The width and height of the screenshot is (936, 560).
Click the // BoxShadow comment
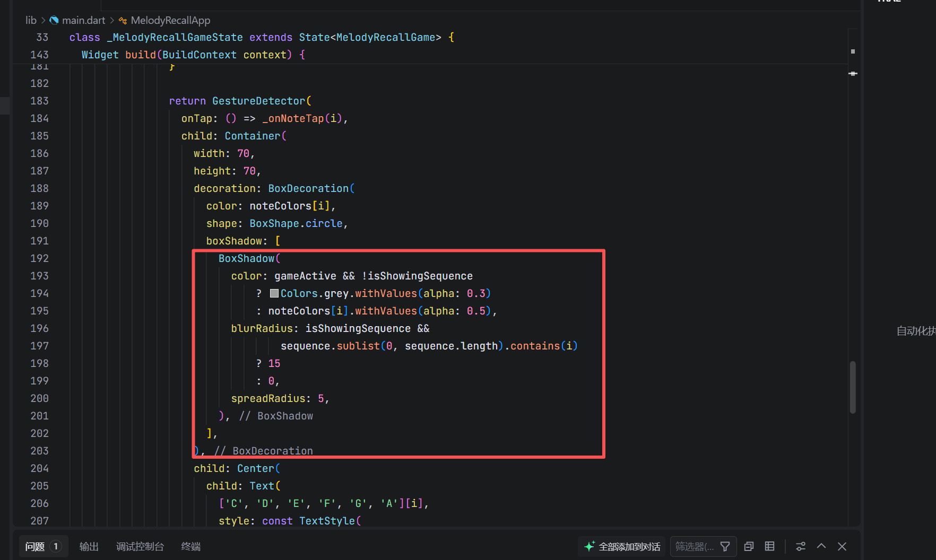click(x=276, y=416)
